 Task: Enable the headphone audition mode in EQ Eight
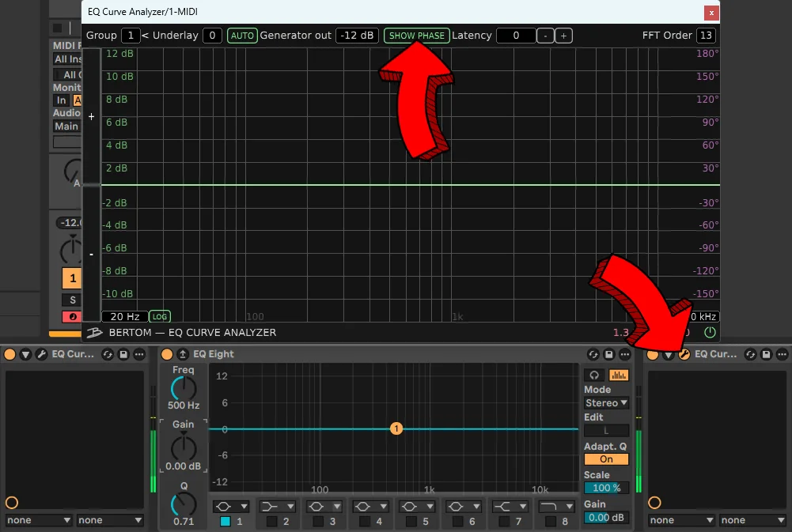click(594, 375)
